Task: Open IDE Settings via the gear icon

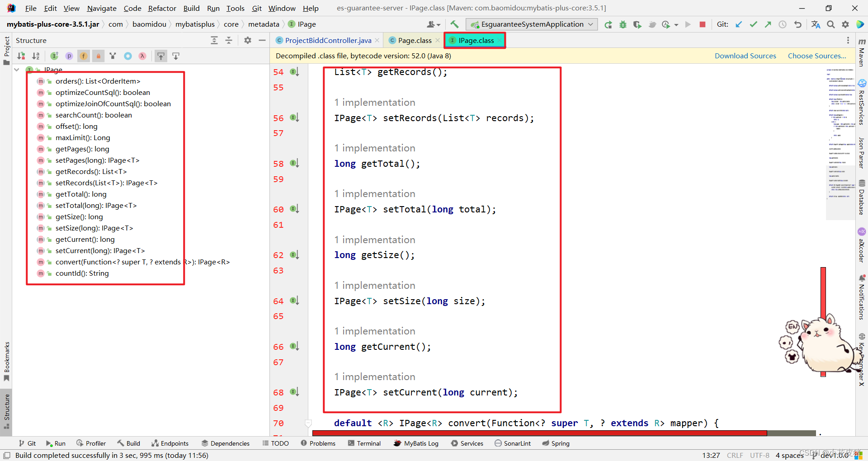Action: pyautogui.click(x=845, y=24)
